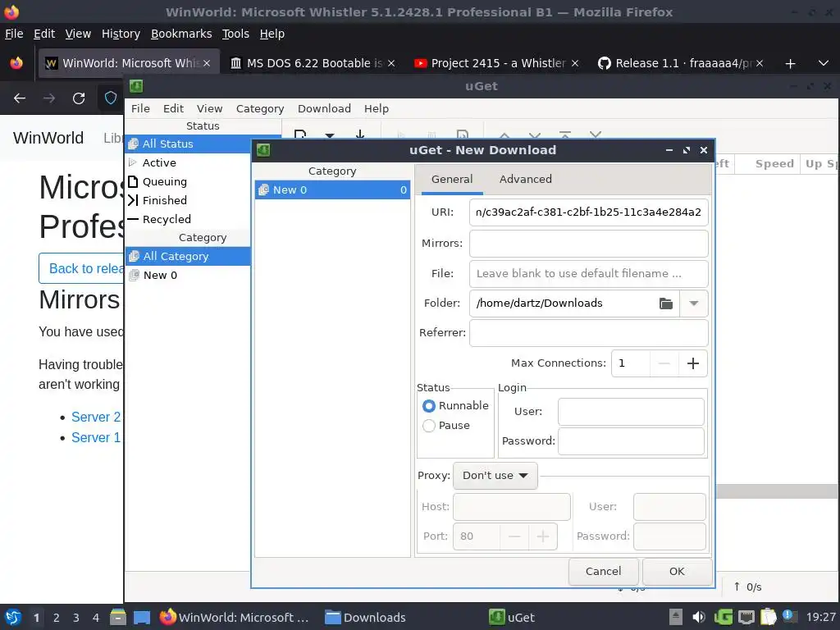Close the WinWorld Firefox tab
840x630 pixels.
207,63
